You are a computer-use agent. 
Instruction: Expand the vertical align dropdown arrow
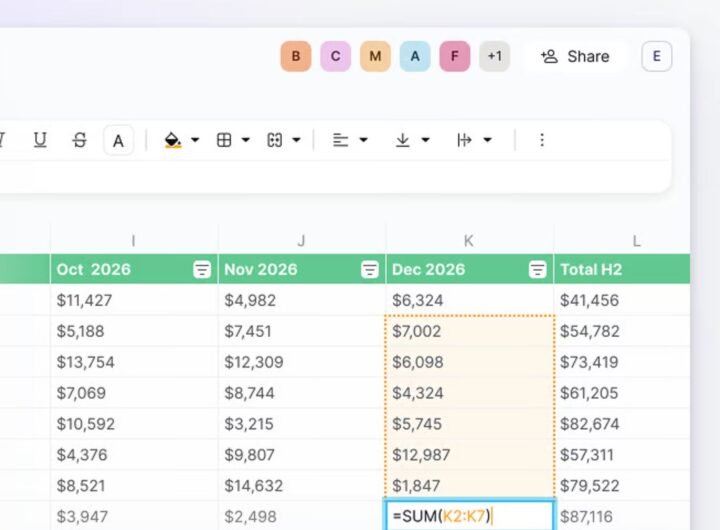click(x=425, y=140)
